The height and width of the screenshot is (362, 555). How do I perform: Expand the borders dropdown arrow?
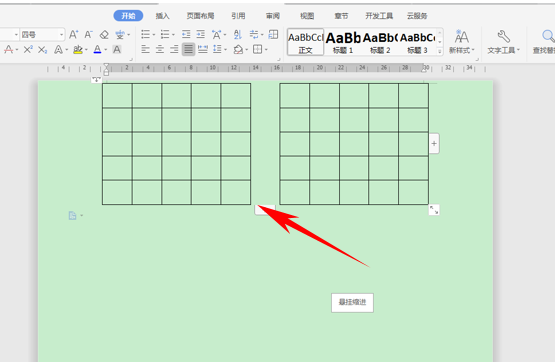click(266, 50)
